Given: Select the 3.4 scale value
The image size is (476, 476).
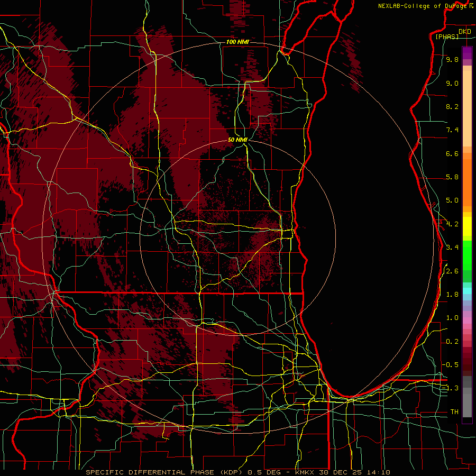Looking at the screenshot, I should click(452, 248).
